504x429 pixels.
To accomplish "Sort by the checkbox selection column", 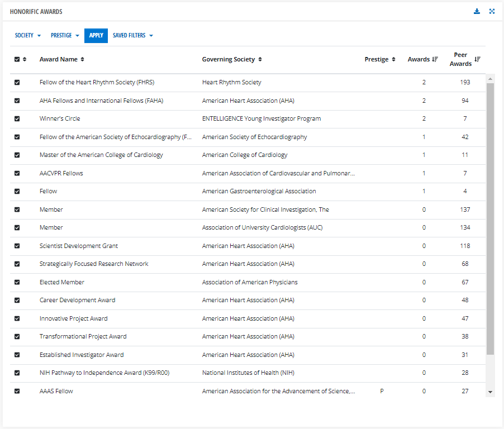I will coord(25,59).
